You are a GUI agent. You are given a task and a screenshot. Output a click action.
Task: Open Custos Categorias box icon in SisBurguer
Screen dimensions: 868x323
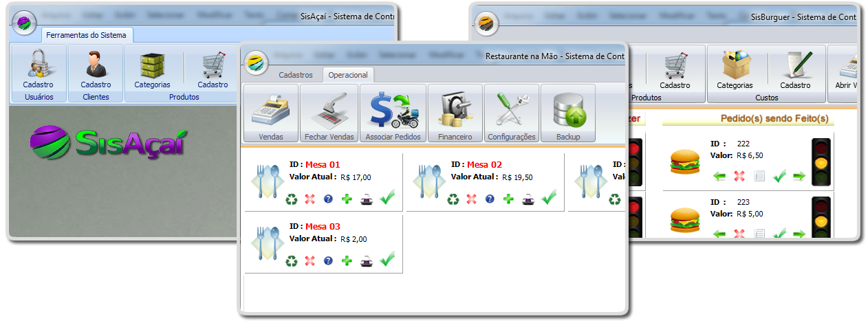[735, 67]
